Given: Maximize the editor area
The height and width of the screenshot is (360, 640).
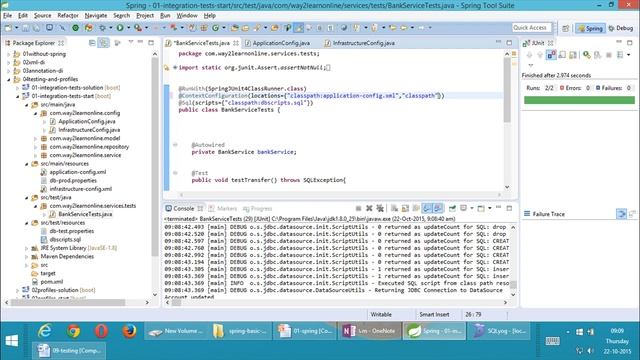Looking at the screenshot, I should coord(509,42).
